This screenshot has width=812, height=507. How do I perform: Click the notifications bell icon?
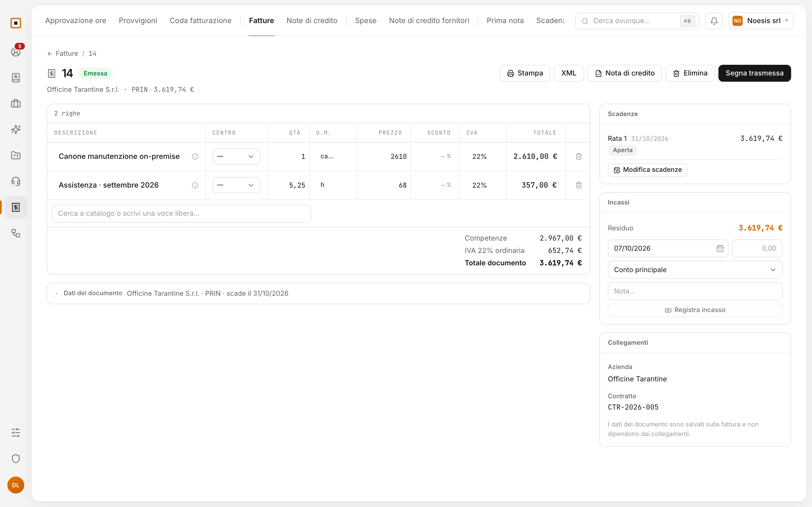pyautogui.click(x=714, y=21)
